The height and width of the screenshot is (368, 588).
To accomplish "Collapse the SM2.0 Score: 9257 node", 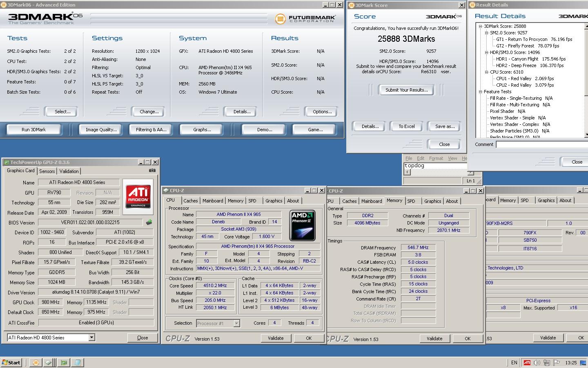I will click(x=487, y=33).
